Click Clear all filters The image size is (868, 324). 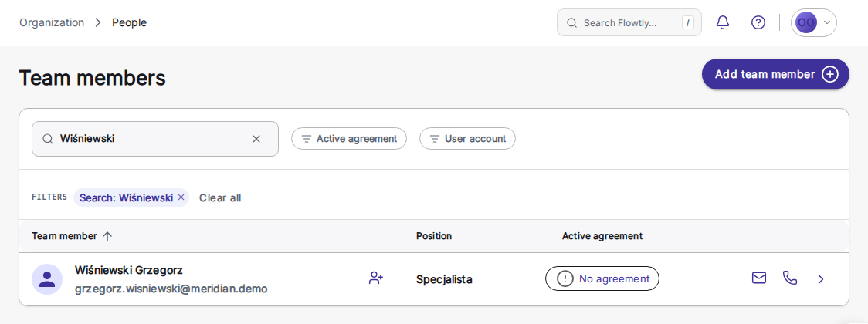[220, 197]
